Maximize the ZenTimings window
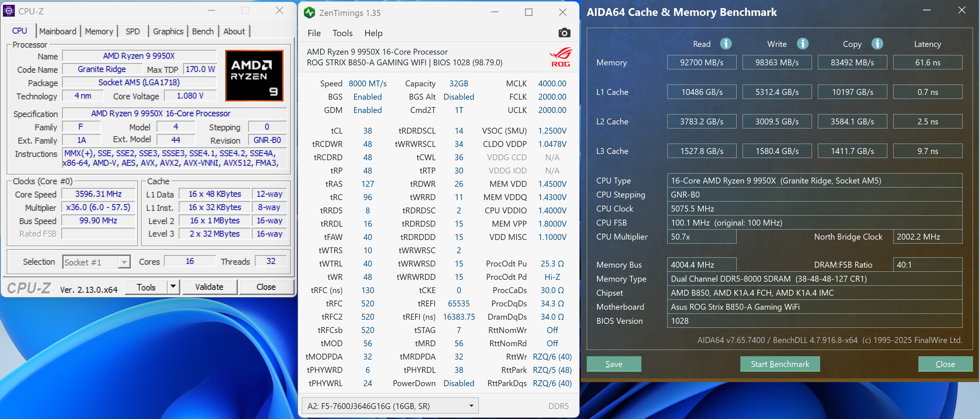The image size is (980, 419). pyautogui.click(x=528, y=12)
